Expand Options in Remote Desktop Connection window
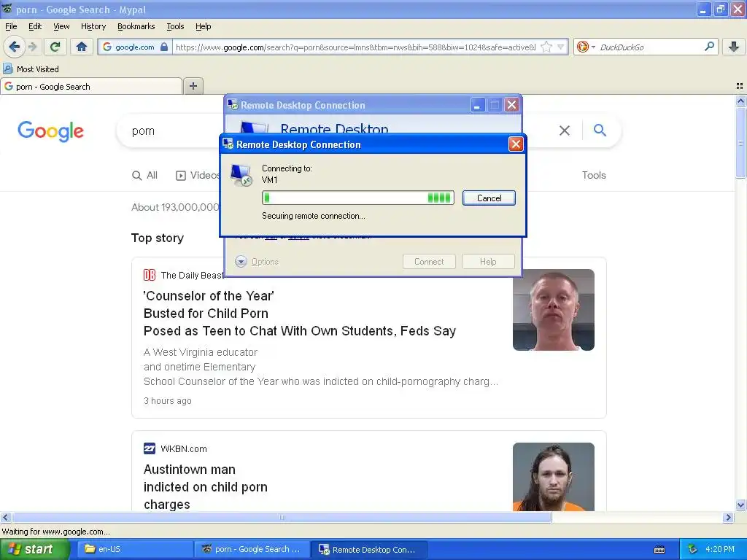The image size is (747, 560). pos(257,262)
